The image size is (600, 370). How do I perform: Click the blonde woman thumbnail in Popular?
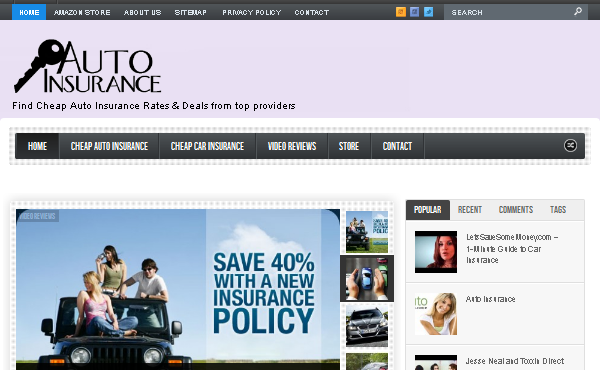tap(436, 314)
